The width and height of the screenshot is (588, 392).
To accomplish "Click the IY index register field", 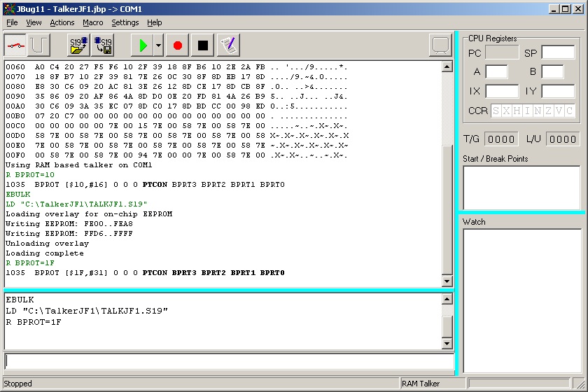I will click(x=558, y=91).
